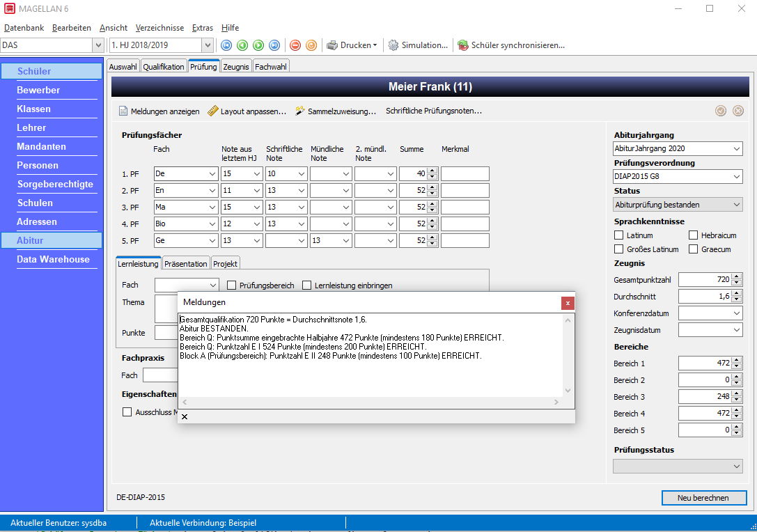Screen dimensions: 757x532
Task: Switch to the Zeugnis tab
Action: (x=236, y=67)
